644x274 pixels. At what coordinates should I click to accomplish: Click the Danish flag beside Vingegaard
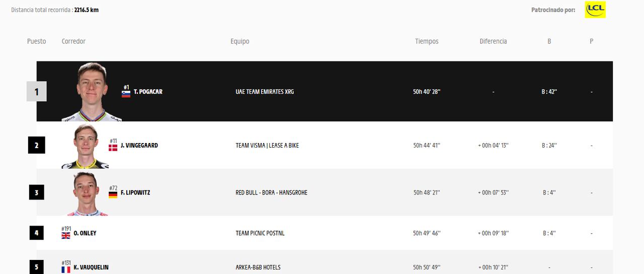point(113,147)
